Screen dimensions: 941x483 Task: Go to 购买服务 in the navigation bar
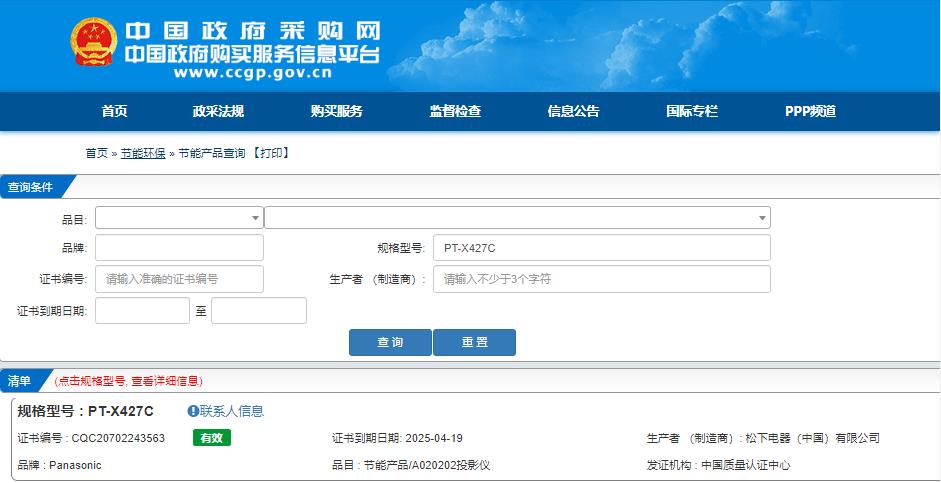tap(336, 111)
